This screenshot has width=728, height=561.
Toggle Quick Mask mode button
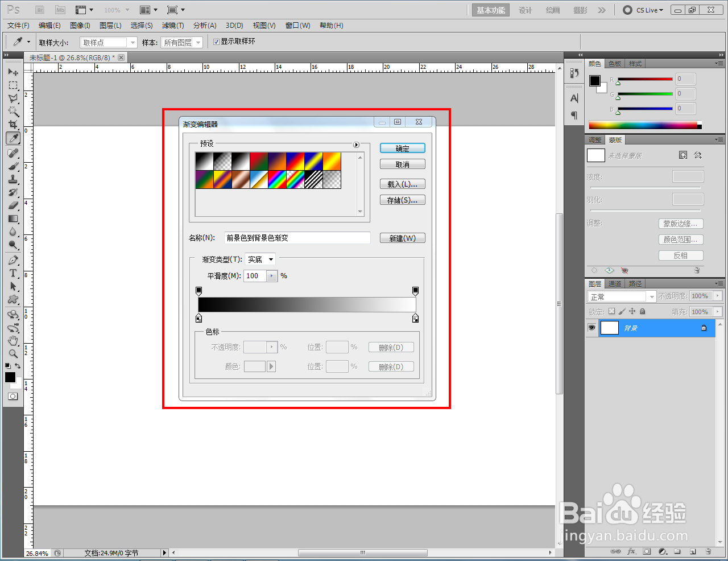click(13, 396)
